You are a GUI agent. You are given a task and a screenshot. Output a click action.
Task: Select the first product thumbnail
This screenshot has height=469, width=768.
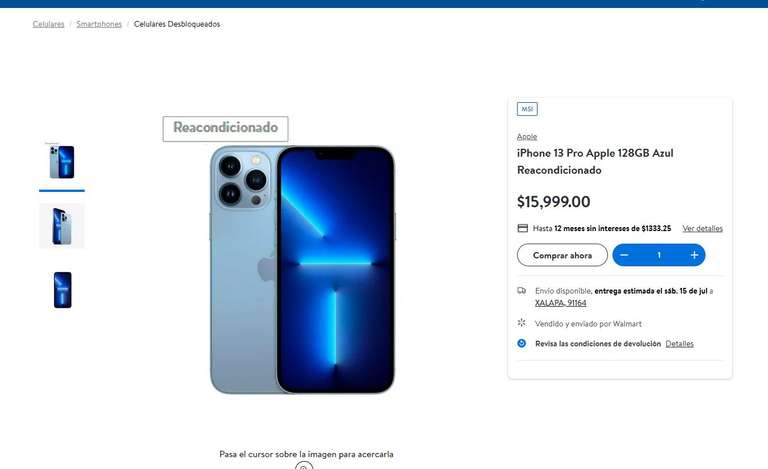62,162
